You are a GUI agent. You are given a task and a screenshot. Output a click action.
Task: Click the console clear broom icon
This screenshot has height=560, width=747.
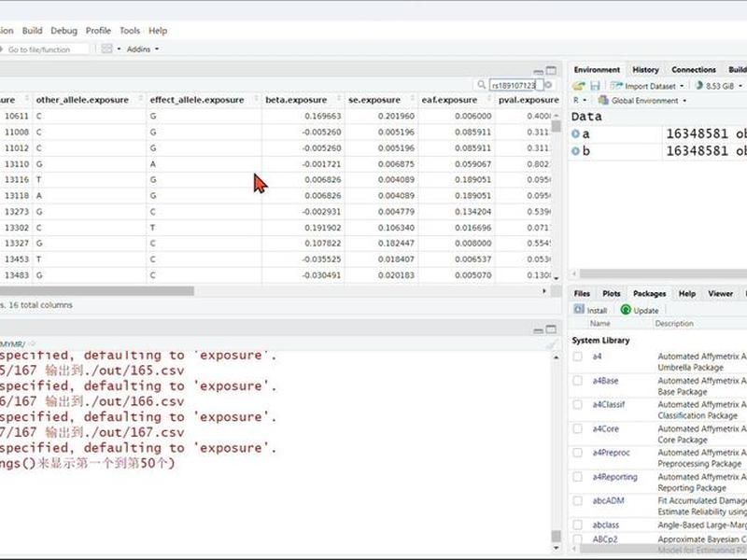click(x=552, y=344)
